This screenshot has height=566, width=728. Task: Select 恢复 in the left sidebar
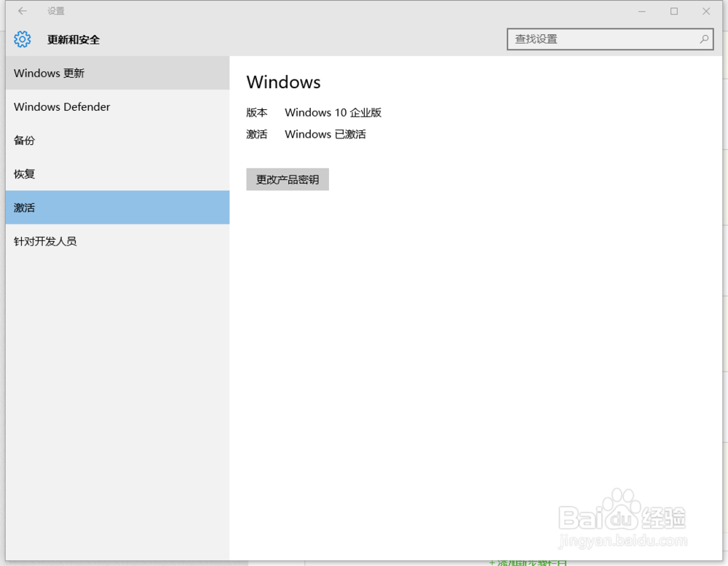(24, 174)
